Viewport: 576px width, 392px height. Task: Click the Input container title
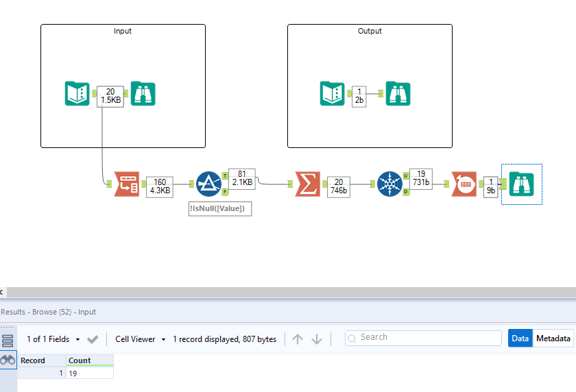tap(122, 31)
